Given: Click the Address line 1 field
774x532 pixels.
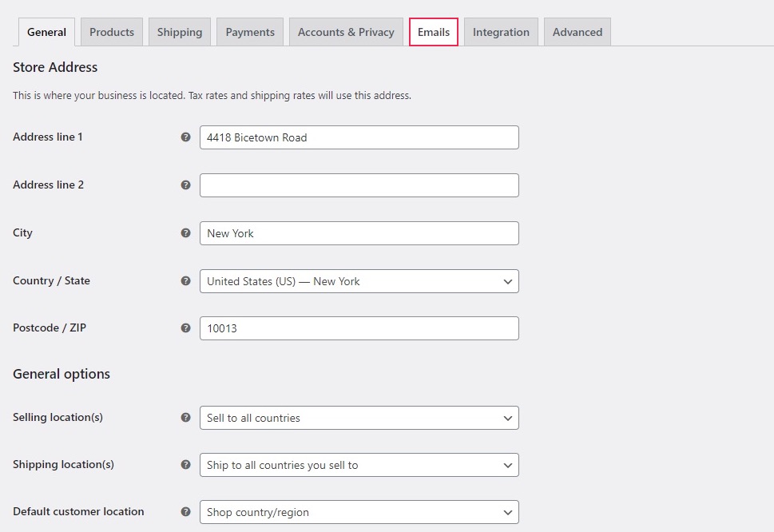Looking at the screenshot, I should 359,137.
